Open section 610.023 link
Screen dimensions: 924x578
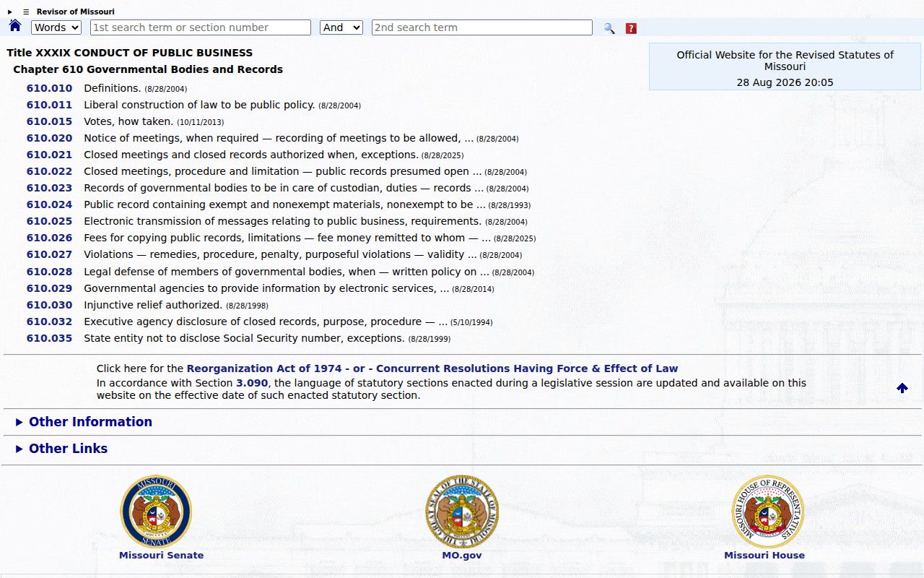(49, 188)
